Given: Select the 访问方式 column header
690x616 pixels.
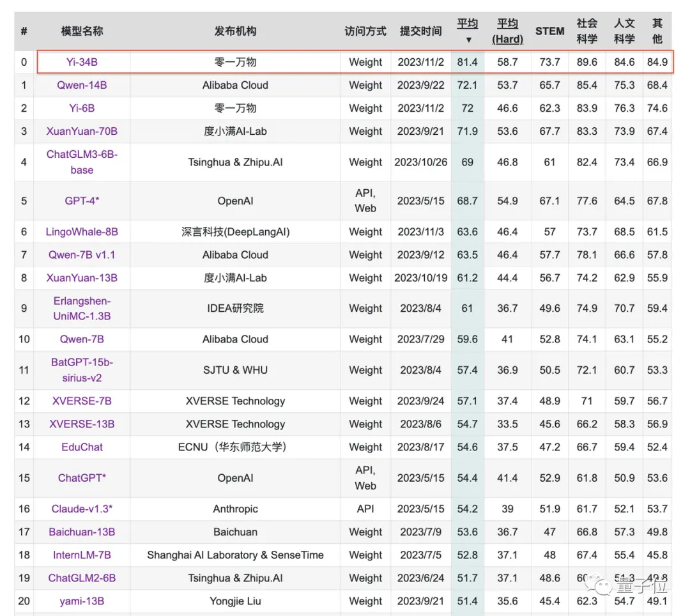Looking at the screenshot, I should point(365,31).
